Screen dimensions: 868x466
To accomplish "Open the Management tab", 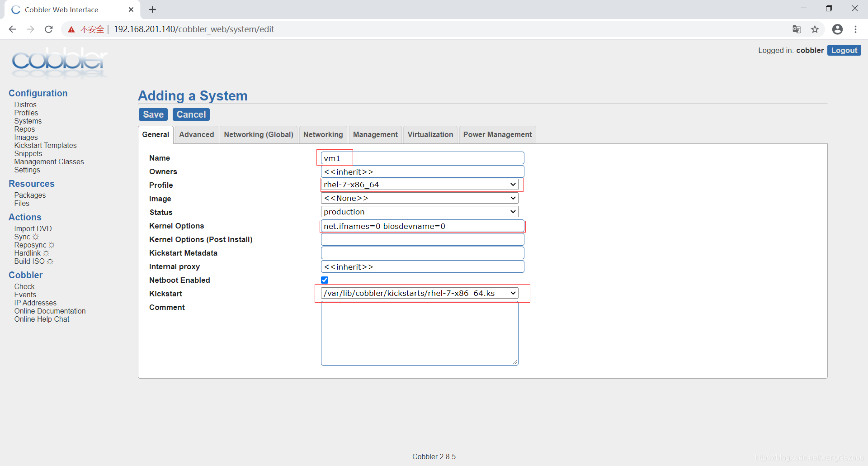I will click(375, 135).
